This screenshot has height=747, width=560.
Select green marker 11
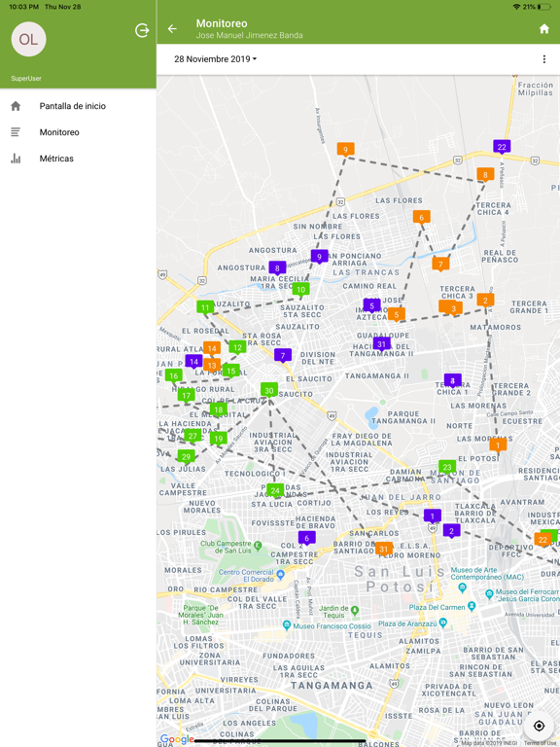[x=205, y=307]
